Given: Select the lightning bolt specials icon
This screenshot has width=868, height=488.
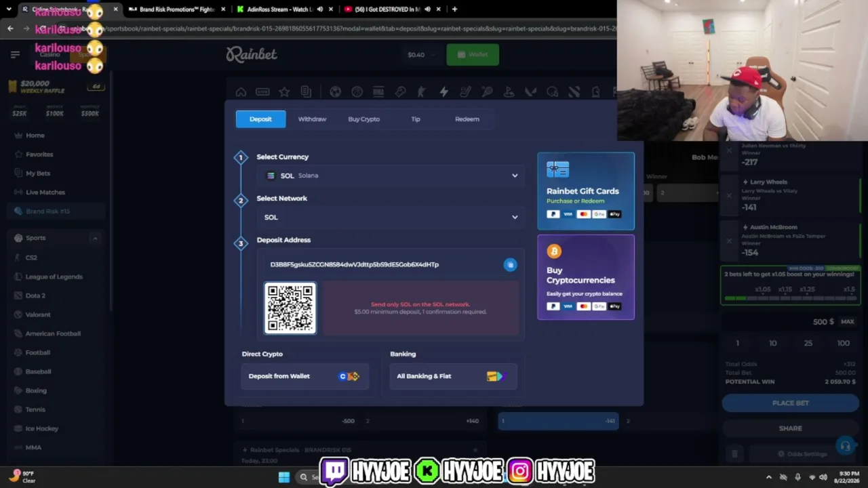Looking at the screenshot, I should coord(443,92).
